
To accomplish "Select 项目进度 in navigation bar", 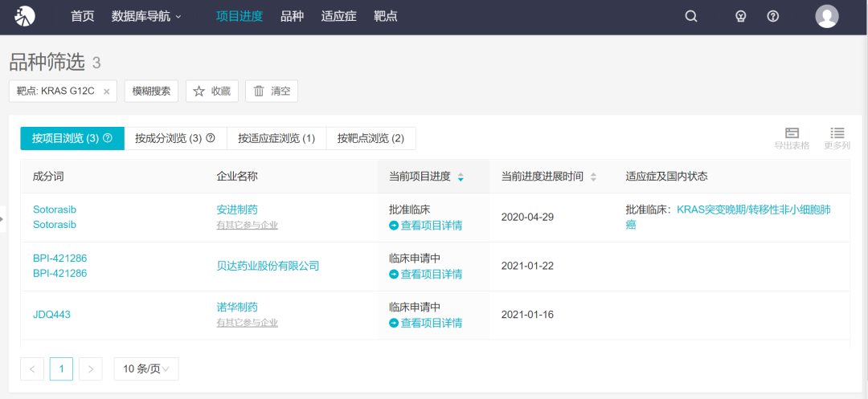I will (x=240, y=17).
